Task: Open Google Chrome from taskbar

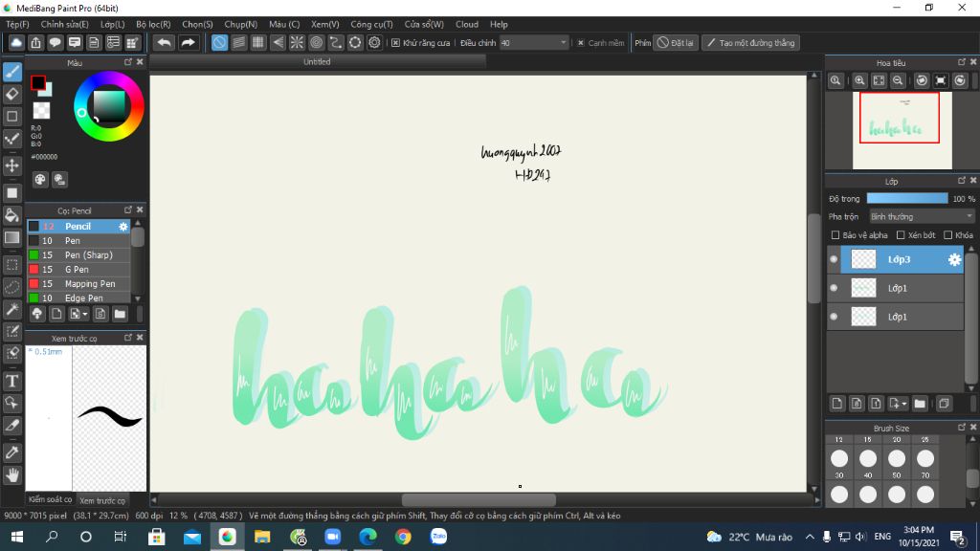Action: pos(403,536)
